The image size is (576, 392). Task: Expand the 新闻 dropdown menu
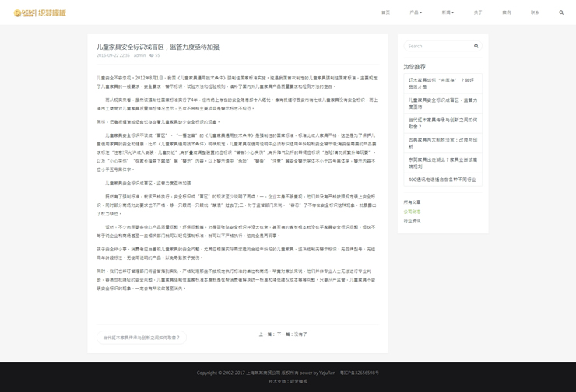coord(448,12)
